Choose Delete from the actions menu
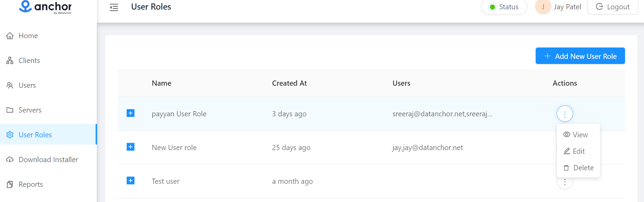This screenshot has height=202, width=644. pyautogui.click(x=579, y=168)
